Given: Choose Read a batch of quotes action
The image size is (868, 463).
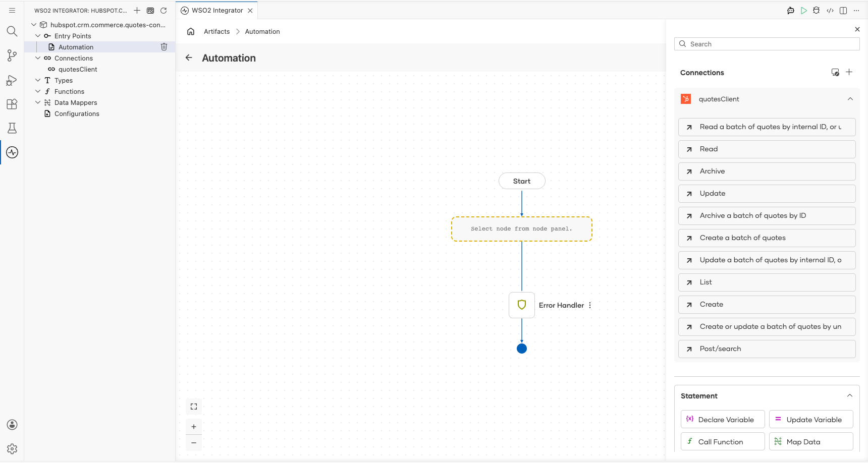Looking at the screenshot, I should click(767, 127).
